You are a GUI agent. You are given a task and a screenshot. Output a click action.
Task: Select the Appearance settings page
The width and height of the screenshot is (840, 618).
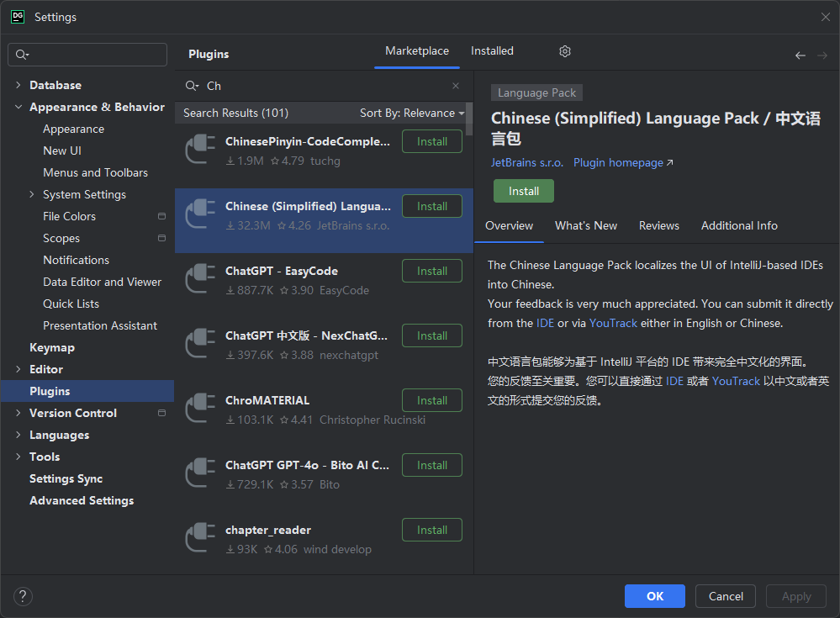[x=73, y=129]
